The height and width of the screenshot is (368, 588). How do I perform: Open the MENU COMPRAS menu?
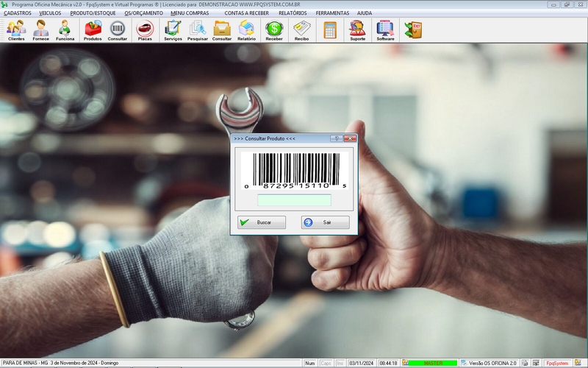click(x=190, y=13)
